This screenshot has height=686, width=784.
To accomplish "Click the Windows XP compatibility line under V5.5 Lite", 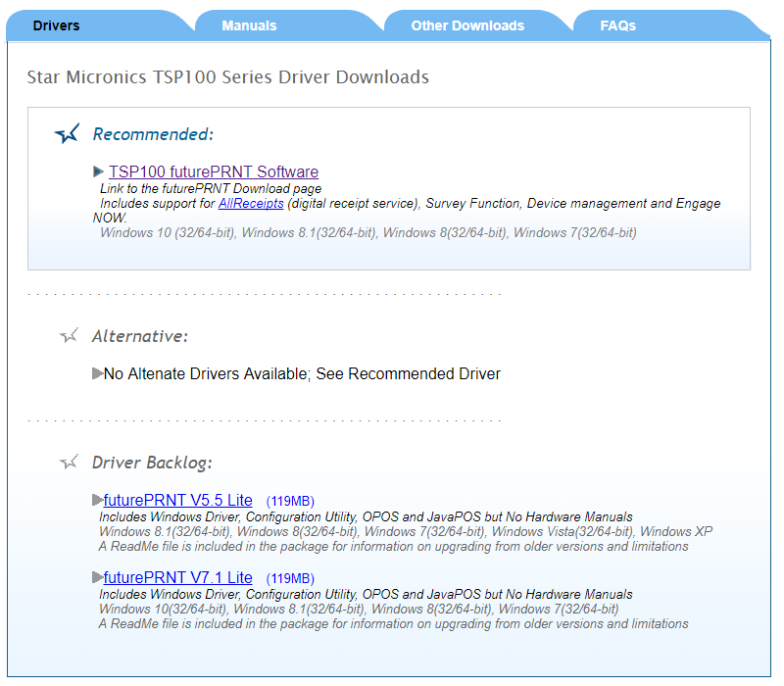I will [406, 531].
